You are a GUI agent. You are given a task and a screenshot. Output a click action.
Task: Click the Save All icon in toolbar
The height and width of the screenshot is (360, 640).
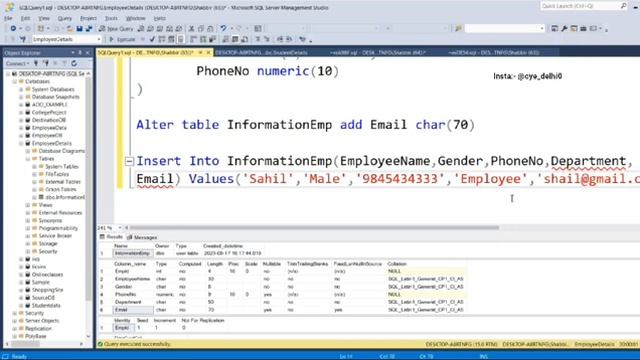(x=89, y=29)
